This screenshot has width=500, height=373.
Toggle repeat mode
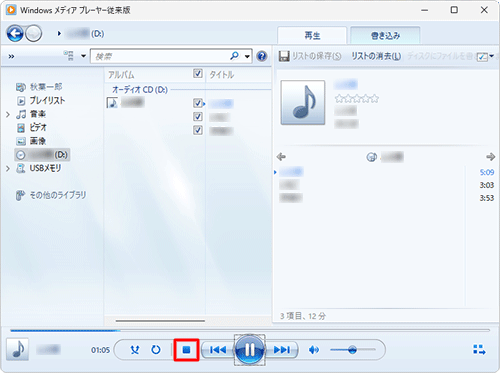point(156,350)
